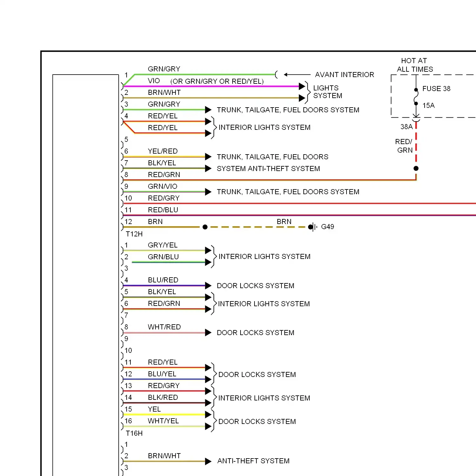Image resolution: width=476 pixels, height=476 pixels.
Task: Click the RED/GRN label at T16H pin 6
Action: coord(164,303)
